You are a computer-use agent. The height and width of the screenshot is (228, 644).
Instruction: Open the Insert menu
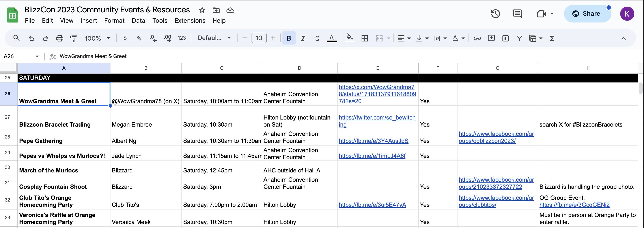pyautogui.click(x=89, y=21)
